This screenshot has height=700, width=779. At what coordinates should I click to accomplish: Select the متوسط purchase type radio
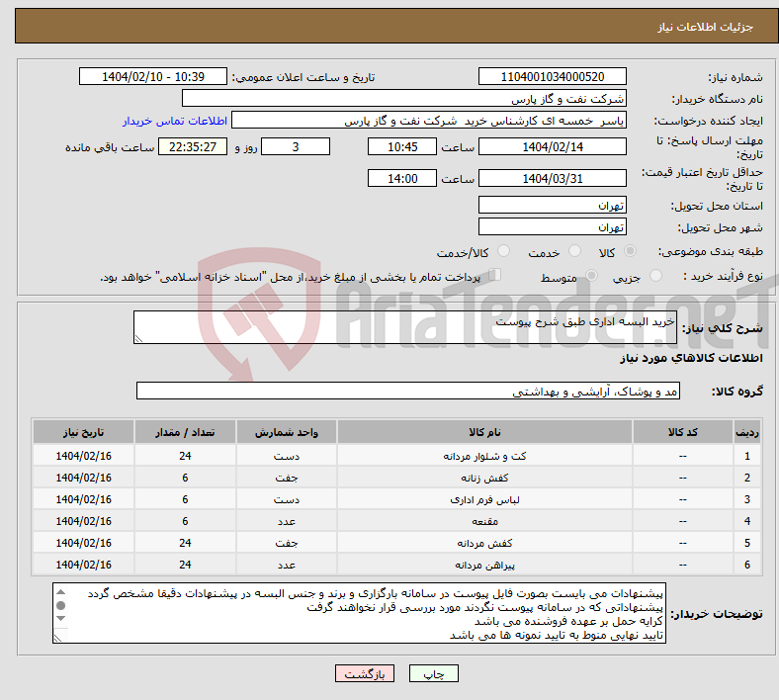coord(591,276)
